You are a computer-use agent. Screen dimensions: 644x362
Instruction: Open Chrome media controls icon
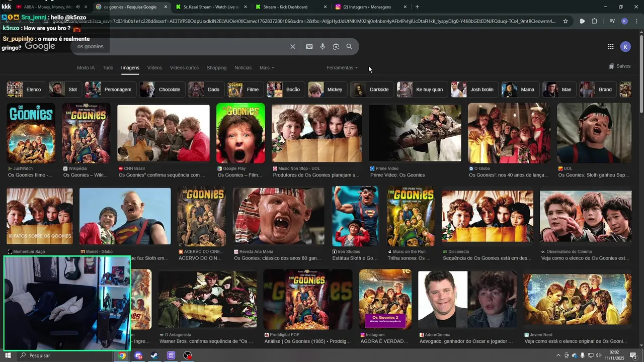pos(612,21)
